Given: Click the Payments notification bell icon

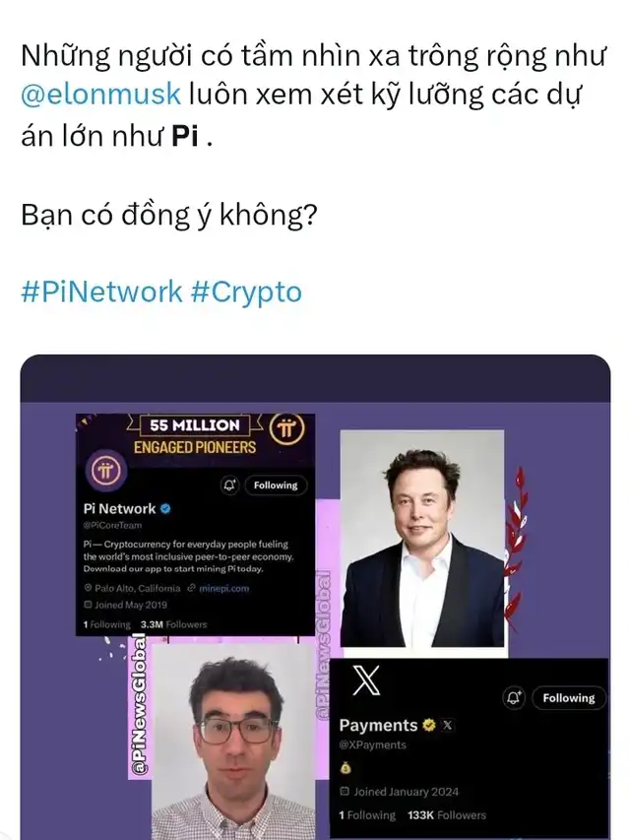Looking at the screenshot, I should tap(514, 697).
